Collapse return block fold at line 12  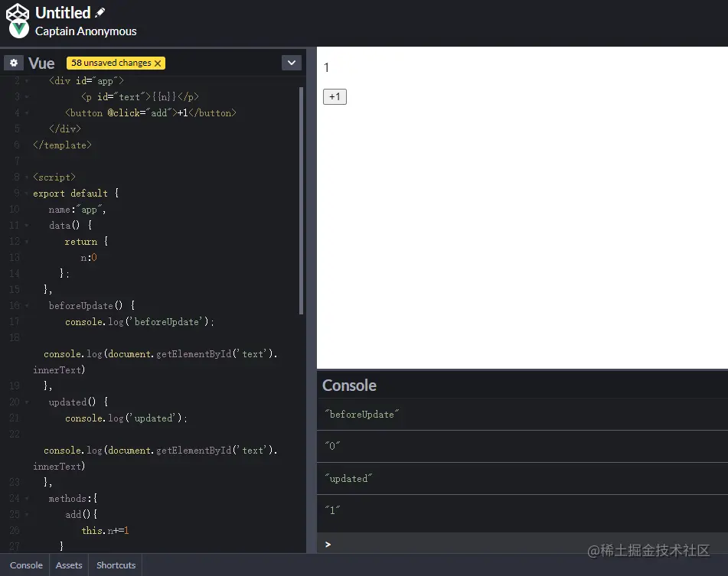[27, 242]
